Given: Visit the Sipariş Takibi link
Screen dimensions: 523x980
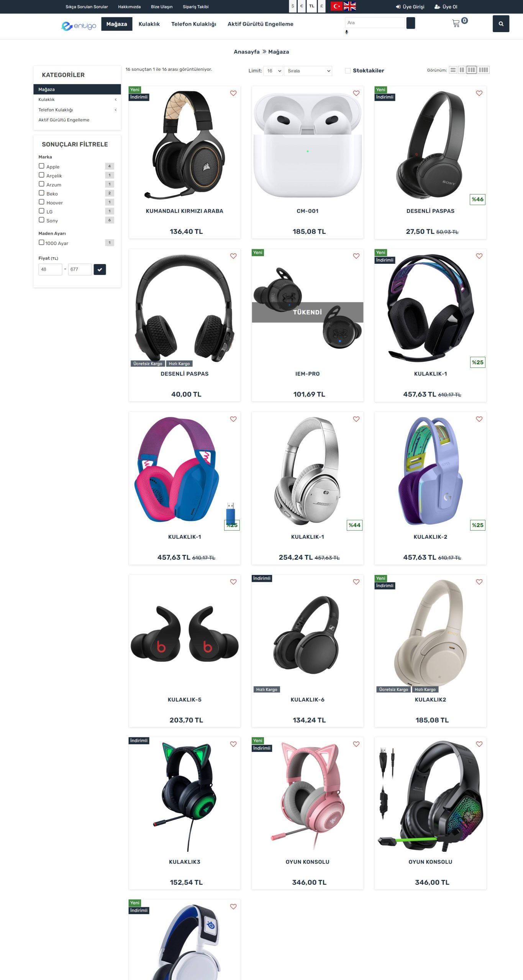Looking at the screenshot, I should point(195,7).
